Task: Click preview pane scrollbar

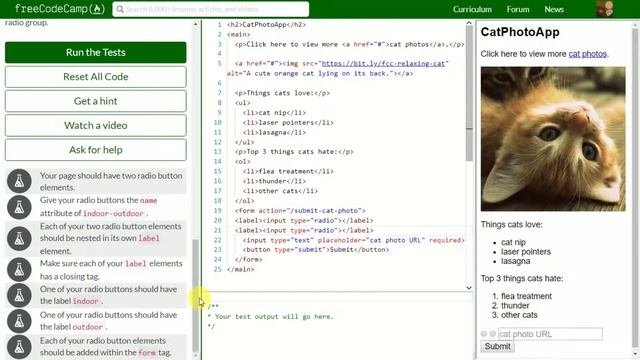Action: pos(635,188)
